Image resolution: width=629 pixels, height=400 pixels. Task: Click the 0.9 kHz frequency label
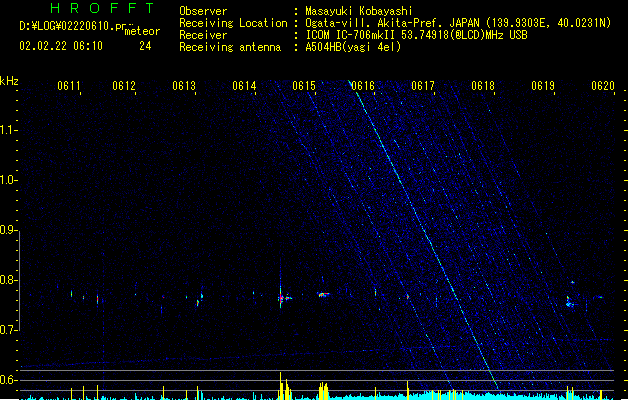(x=7, y=230)
